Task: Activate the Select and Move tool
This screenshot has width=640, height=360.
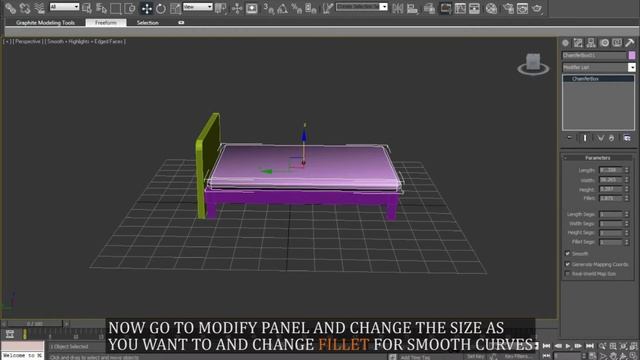Action: (x=147, y=8)
